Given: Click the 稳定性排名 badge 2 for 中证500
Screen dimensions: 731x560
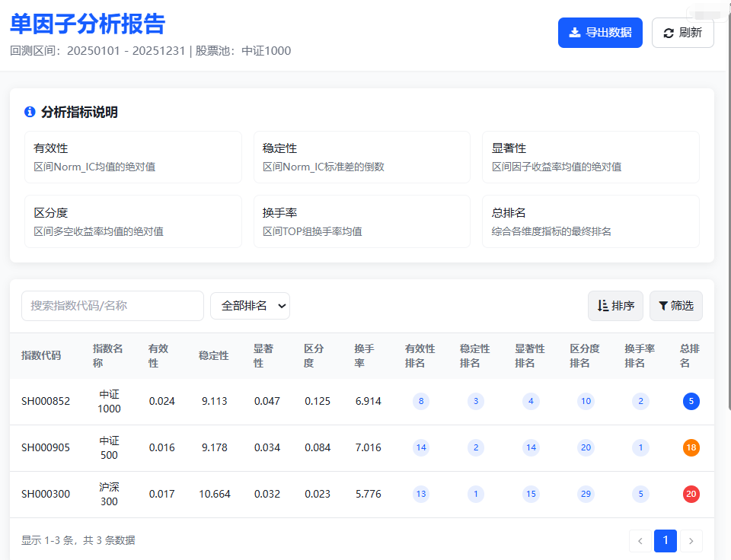Looking at the screenshot, I should pos(476,447).
